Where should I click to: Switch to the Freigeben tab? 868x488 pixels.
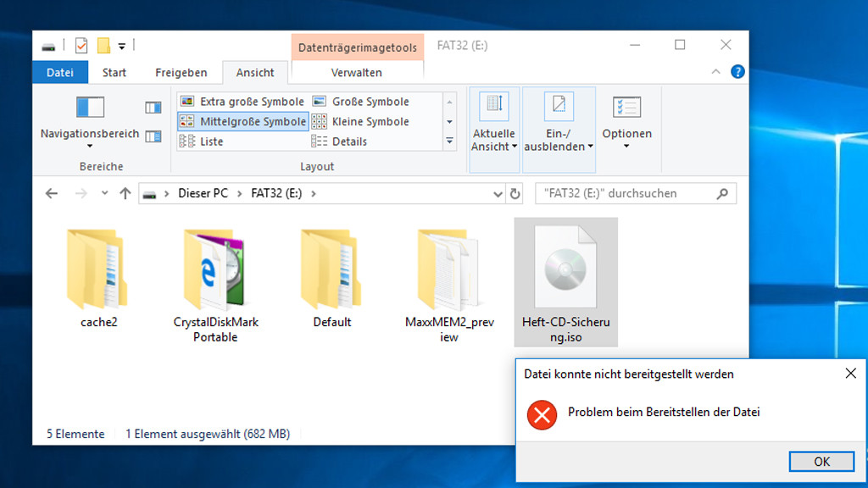(x=181, y=73)
